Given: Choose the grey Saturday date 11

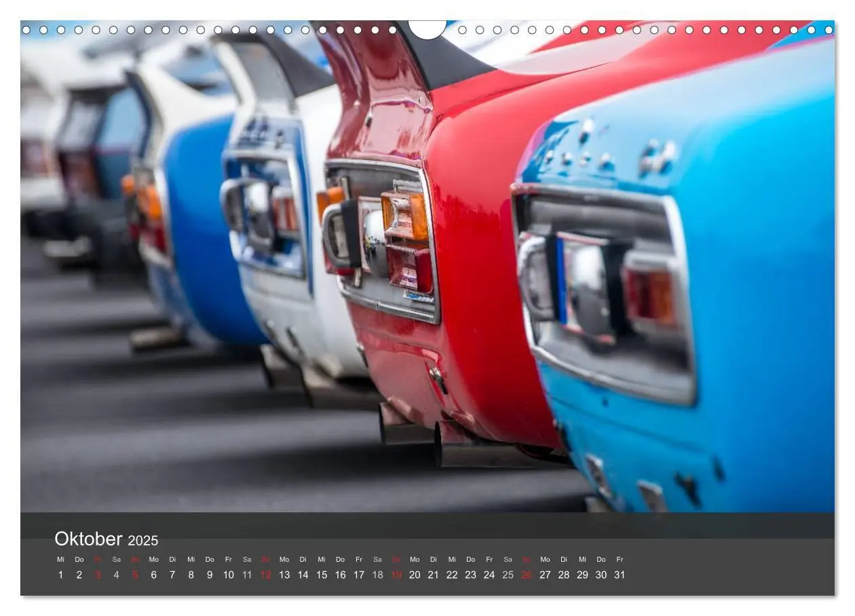Looking at the screenshot, I should 247,575.
